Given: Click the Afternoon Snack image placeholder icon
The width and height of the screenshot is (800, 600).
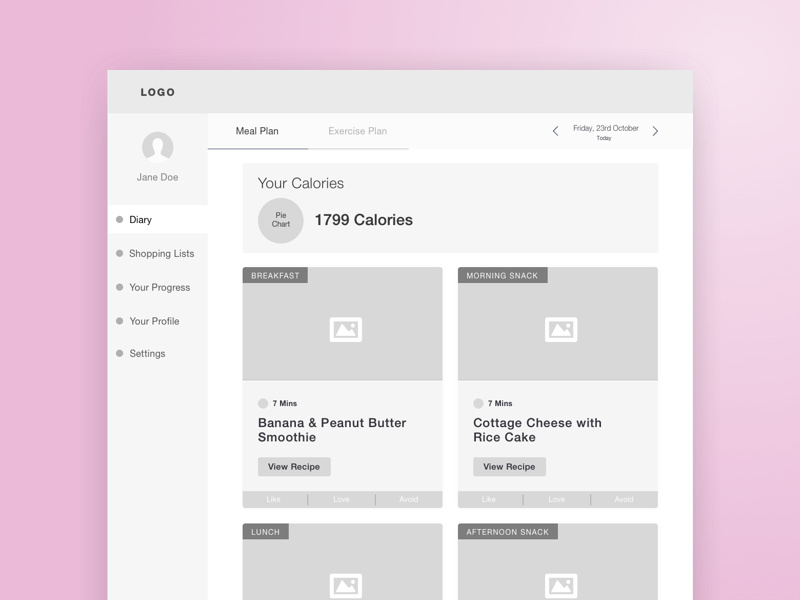Looking at the screenshot, I should 561,586.
